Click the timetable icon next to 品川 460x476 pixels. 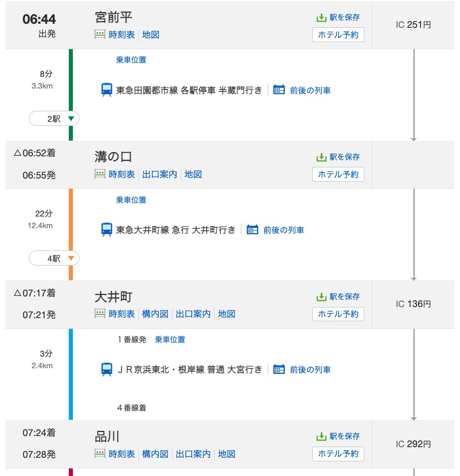pyautogui.click(x=100, y=454)
